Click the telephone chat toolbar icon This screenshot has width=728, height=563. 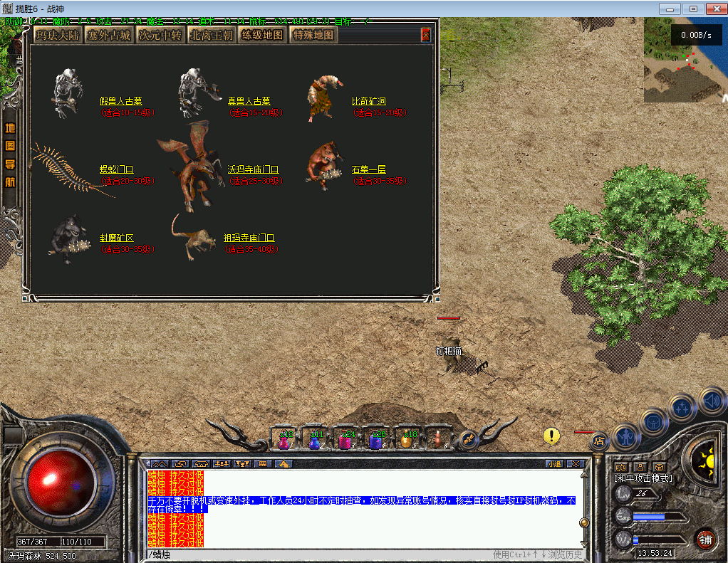201,464
